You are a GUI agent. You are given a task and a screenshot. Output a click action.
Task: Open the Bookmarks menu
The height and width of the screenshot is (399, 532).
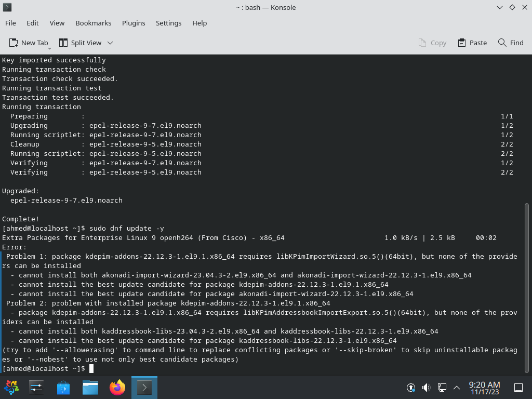click(x=94, y=23)
